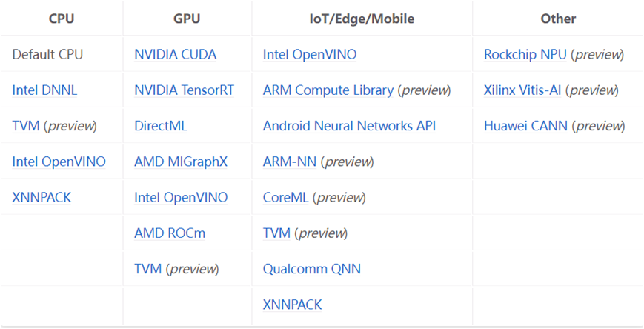The image size is (644, 329).
Task: Open DirectML link
Action: click(161, 126)
